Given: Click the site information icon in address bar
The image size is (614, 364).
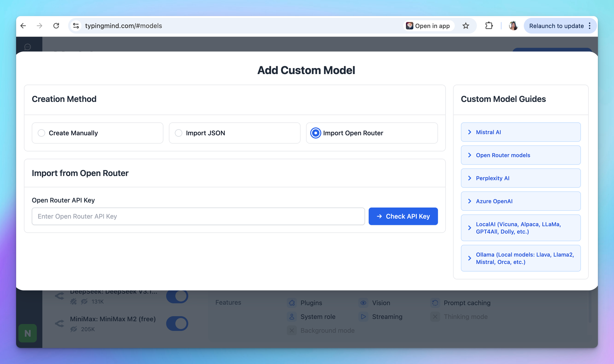Looking at the screenshot, I should pyautogui.click(x=76, y=26).
